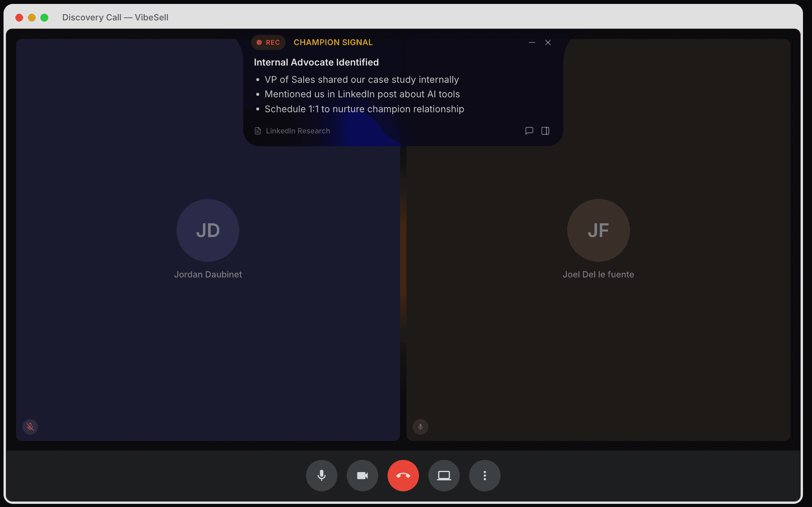Click the Discovery Call — VibeSell window title
Image resolution: width=812 pixels, height=507 pixels.
pos(115,17)
